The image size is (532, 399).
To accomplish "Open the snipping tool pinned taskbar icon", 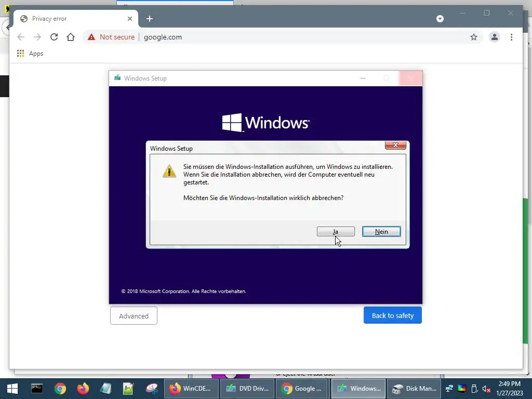I will [x=152, y=389].
